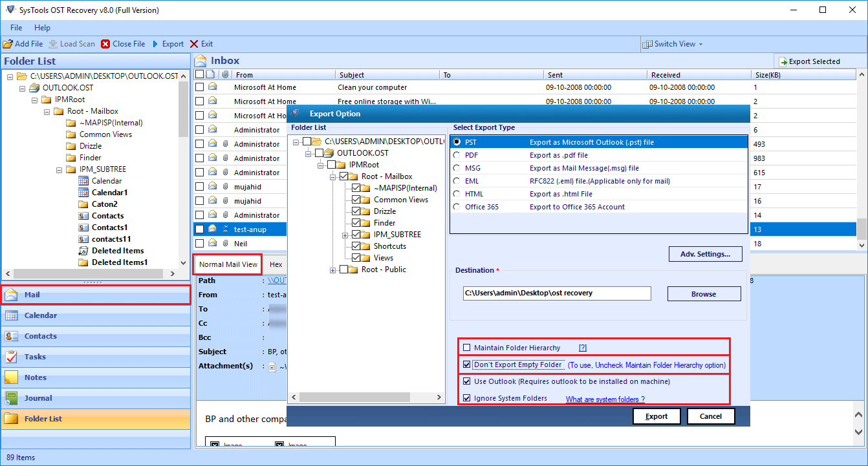Uncheck Don't Export Empty Folder
Viewport: 868px width, 466px height.
pos(467,365)
